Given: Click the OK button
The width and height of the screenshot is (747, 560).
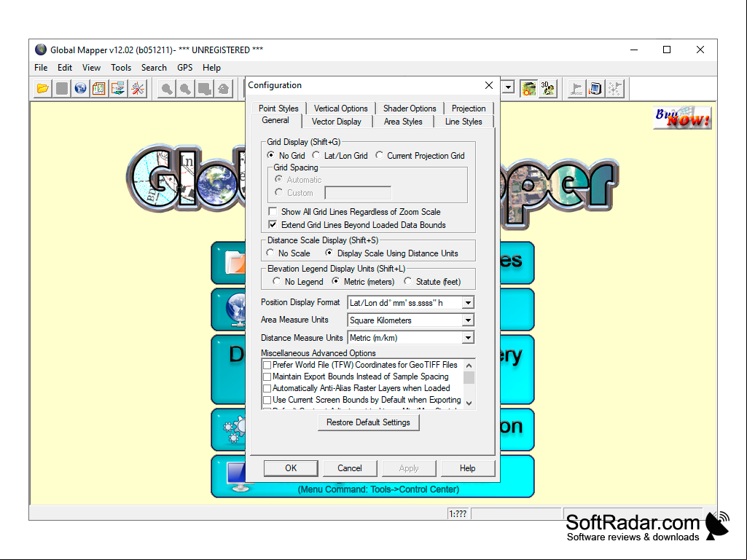Looking at the screenshot, I should (x=291, y=468).
